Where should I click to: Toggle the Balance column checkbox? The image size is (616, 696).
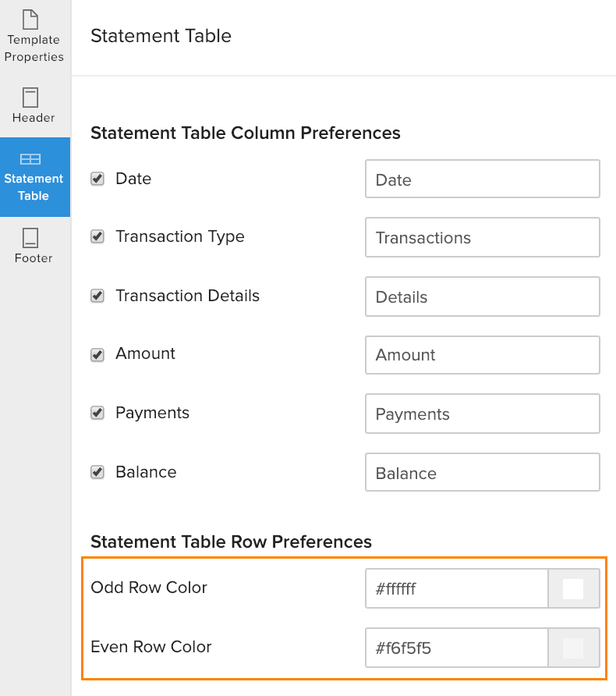click(97, 471)
